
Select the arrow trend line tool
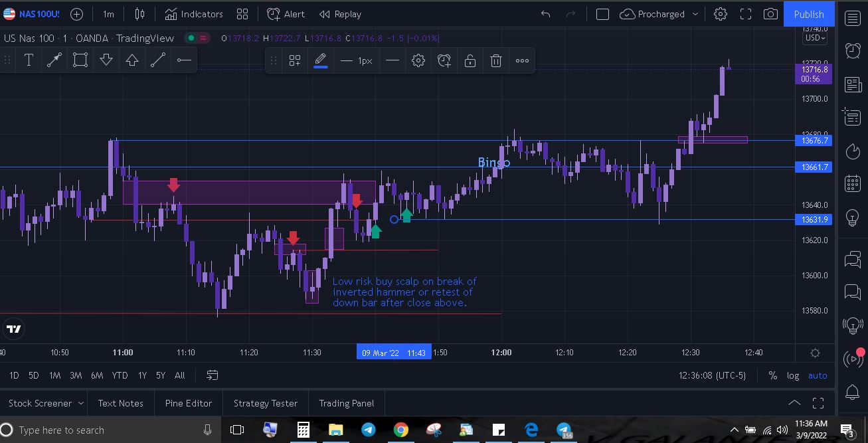[54, 60]
